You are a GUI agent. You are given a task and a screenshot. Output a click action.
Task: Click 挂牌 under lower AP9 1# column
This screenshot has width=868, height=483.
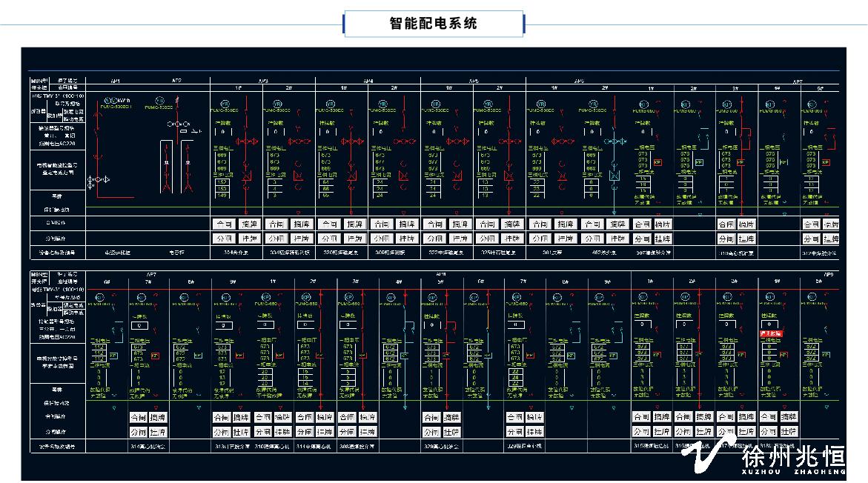(x=663, y=431)
